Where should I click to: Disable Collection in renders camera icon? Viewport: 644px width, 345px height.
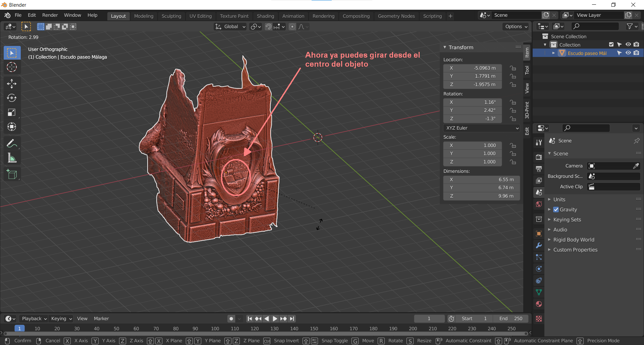point(636,45)
